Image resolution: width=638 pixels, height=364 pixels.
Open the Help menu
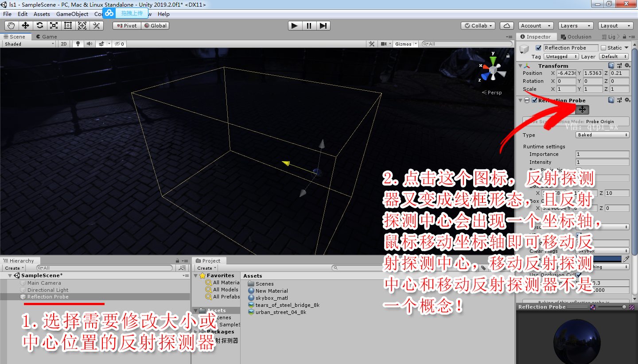(163, 14)
